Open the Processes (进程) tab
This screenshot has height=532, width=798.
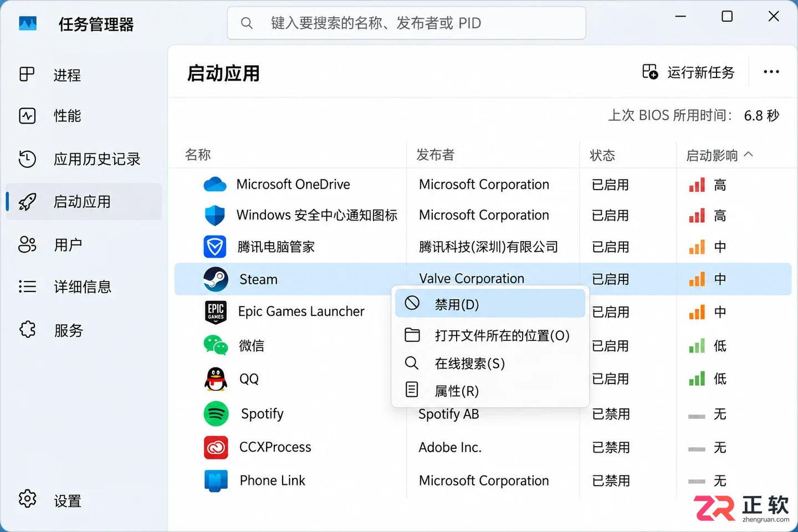pyautogui.click(x=84, y=75)
